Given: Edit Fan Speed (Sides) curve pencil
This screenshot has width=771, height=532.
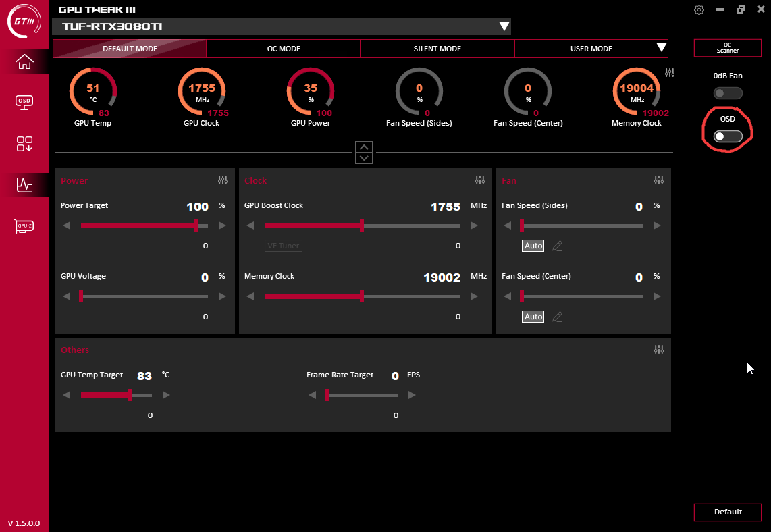Looking at the screenshot, I should click(x=557, y=246).
